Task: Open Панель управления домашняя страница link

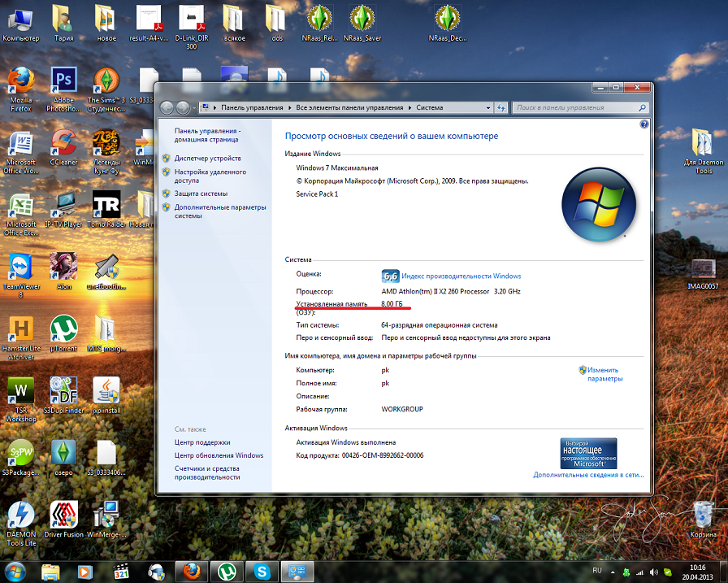Action: click(207, 135)
